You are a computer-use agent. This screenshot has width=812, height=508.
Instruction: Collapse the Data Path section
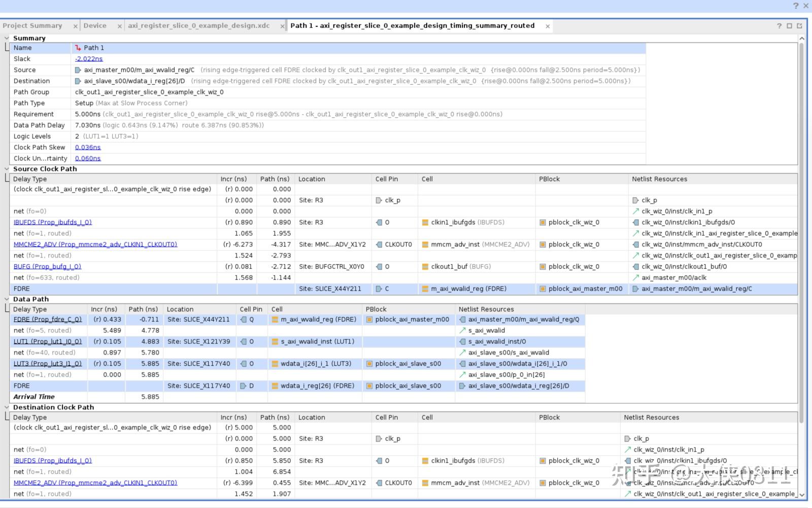(7, 299)
